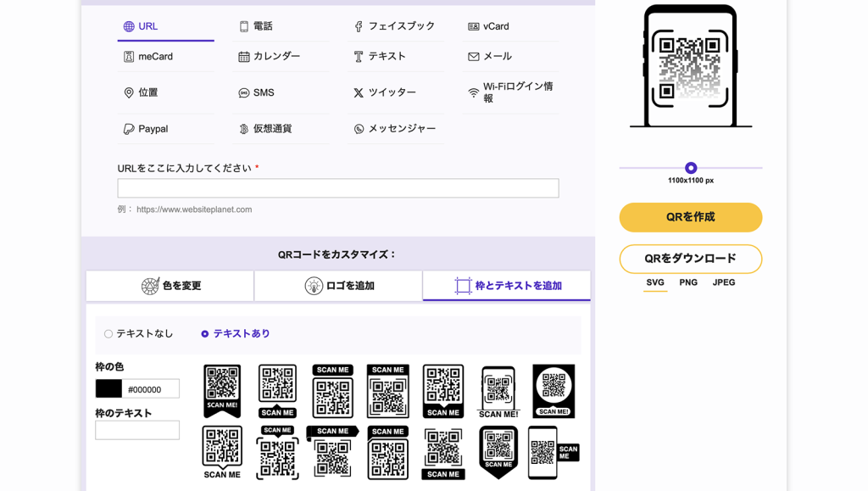Choose the meCard contact icon
Screen dimensions: 868x491
[x=129, y=57]
